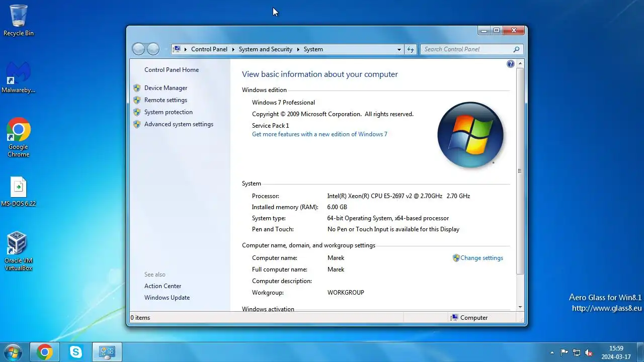Click the No Pen or Touch Input text
This screenshot has width=644, height=362.
coord(393,229)
